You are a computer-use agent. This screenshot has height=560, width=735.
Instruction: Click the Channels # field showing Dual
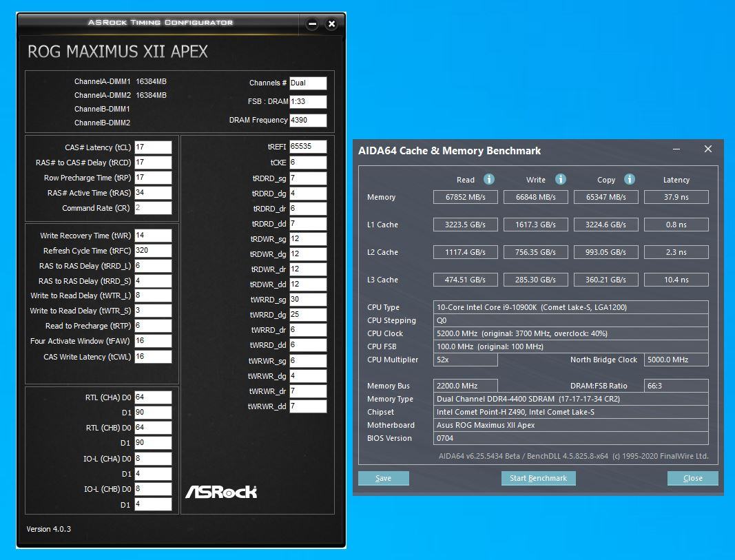tap(308, 83)
